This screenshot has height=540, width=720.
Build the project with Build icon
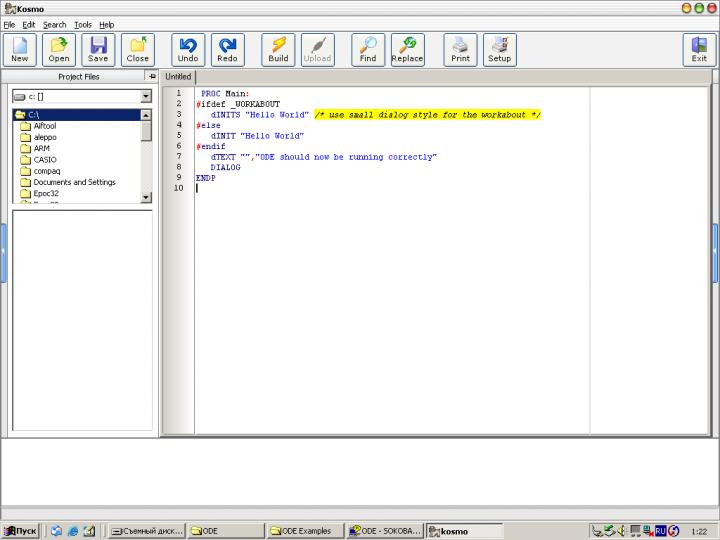[x=278, y=49]
